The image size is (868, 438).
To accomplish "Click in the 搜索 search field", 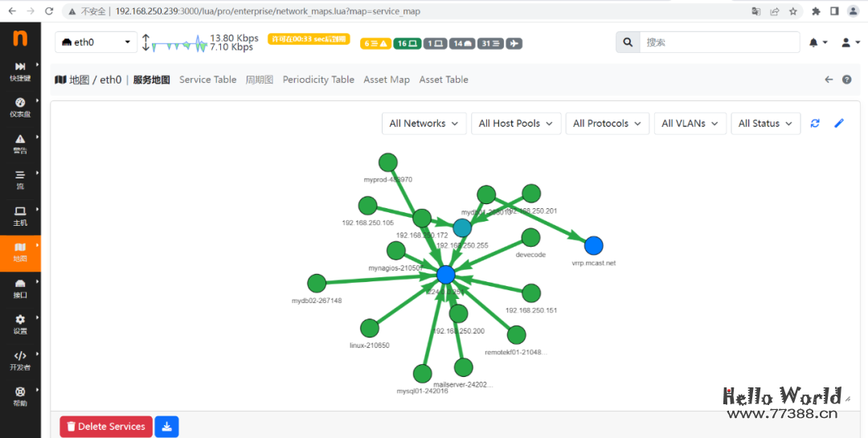I will [x=719, y=43].
